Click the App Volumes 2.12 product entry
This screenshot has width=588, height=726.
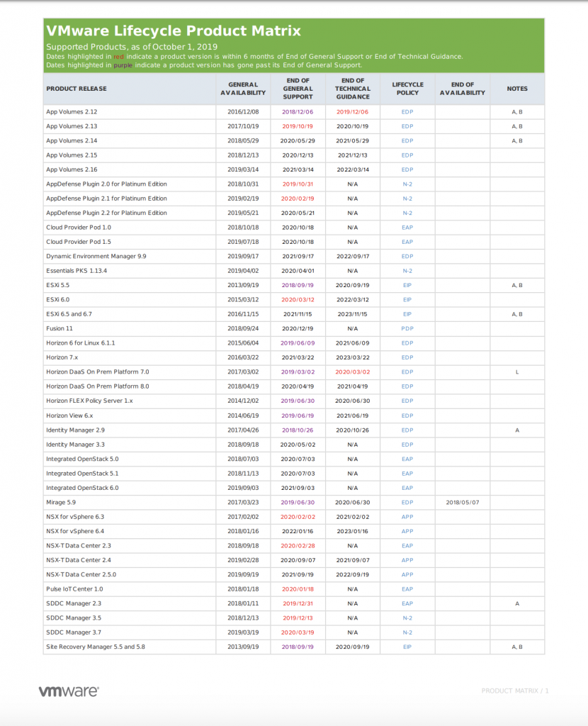tap(74, 111)
